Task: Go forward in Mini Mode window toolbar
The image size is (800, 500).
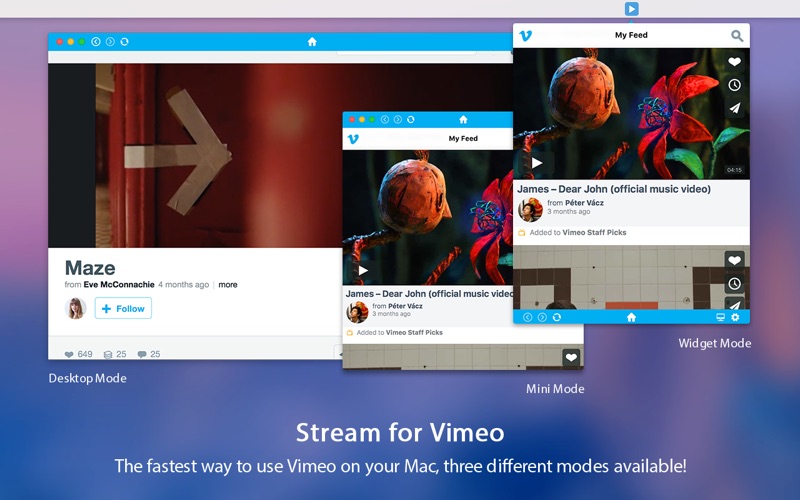Action: pos(397,119)
